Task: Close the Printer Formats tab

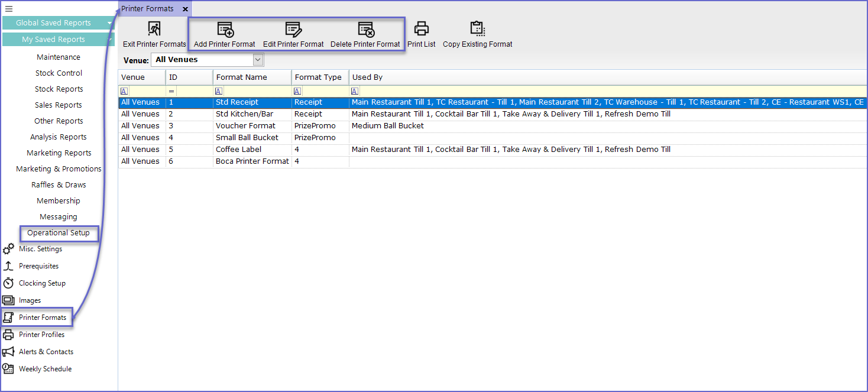Action: 185,9
